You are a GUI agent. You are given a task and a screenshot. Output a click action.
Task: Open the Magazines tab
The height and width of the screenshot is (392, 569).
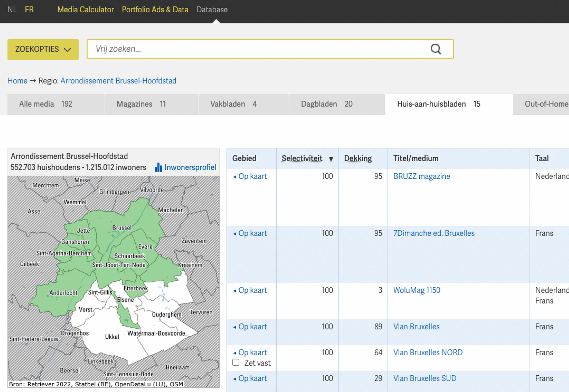(x=141, y=104)
